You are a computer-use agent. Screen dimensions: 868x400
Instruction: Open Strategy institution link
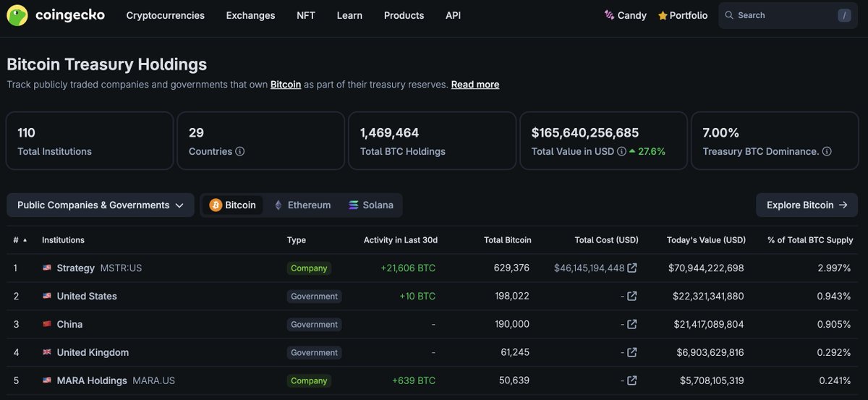coord(76,268)
